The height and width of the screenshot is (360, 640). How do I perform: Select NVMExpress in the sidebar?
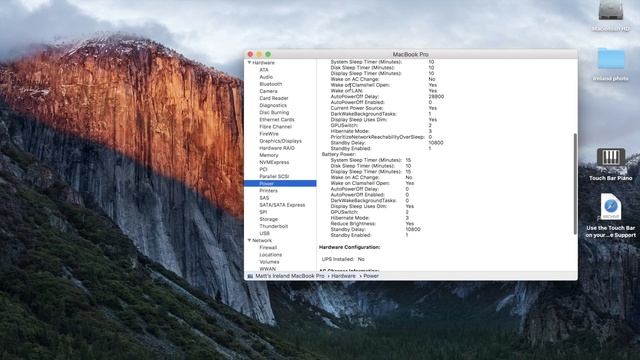point(274,162)
